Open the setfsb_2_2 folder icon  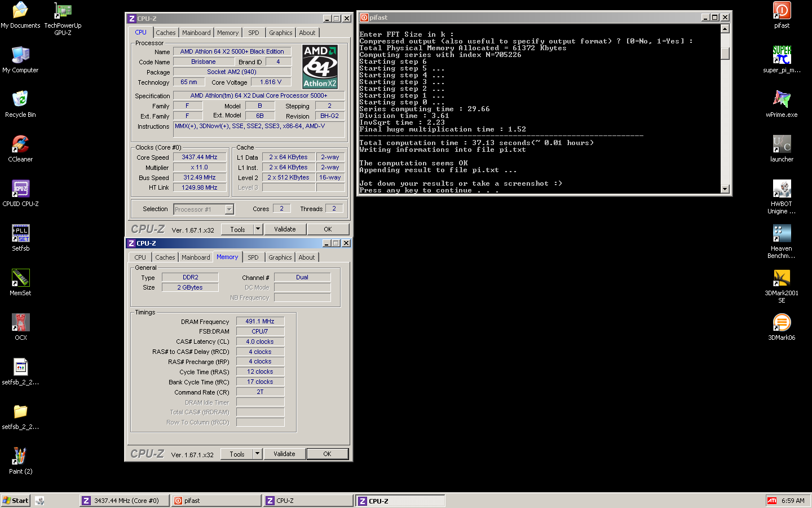pos(20,411)
